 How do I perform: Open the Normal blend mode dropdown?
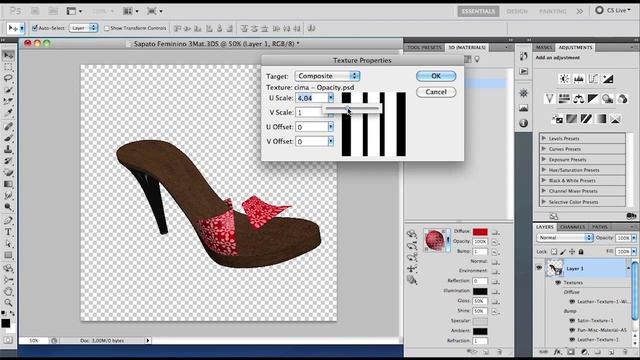[x=564, y=238]
